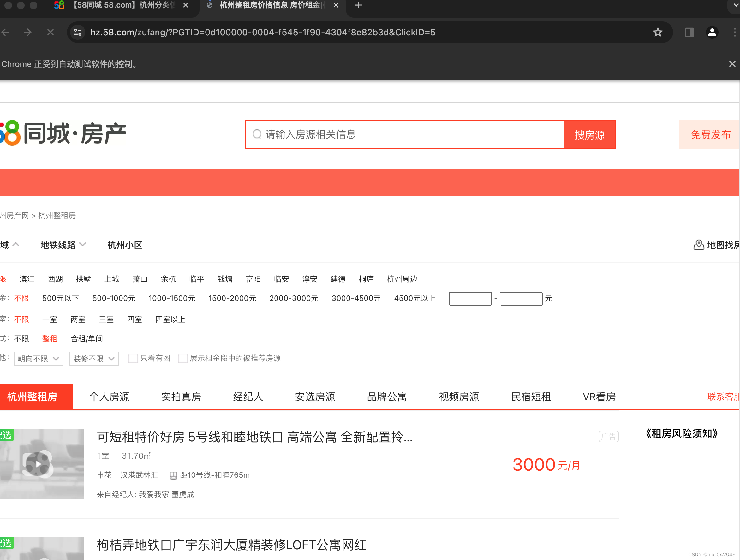
Task: Click the magnifier icon in search box
Action: pos(257,134)
